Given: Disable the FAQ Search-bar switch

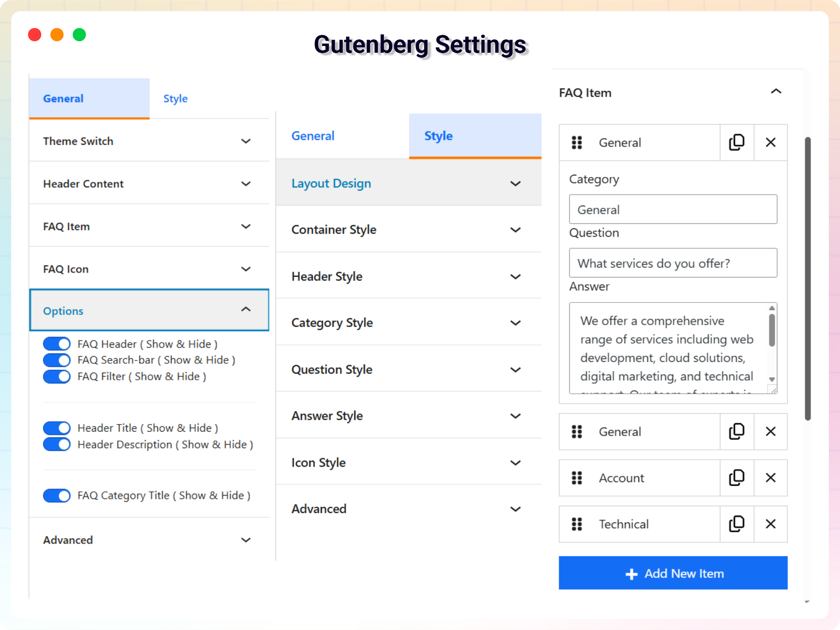Looking at the screenshot, I should [57, 360].
